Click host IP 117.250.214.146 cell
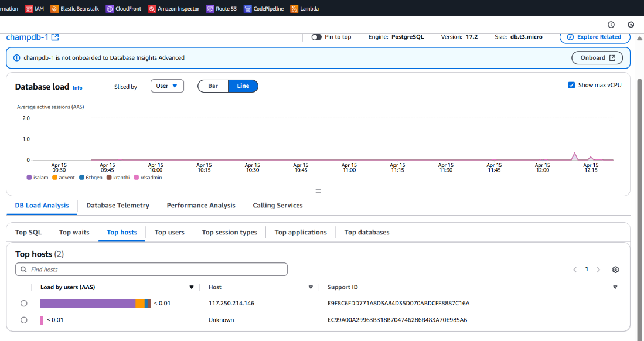The width and height of the screenshot is (644, 341). click(x=231, y=303)
